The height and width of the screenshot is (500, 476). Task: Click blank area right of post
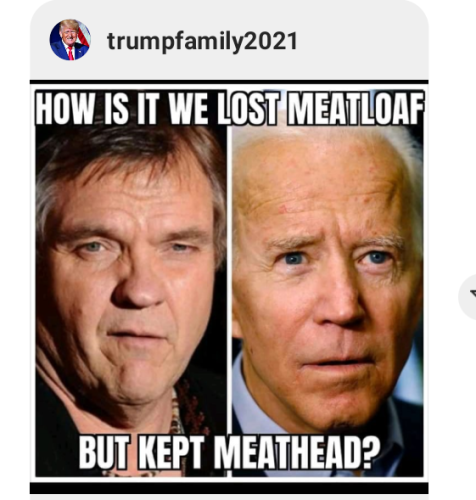click(x=452, y=133)
